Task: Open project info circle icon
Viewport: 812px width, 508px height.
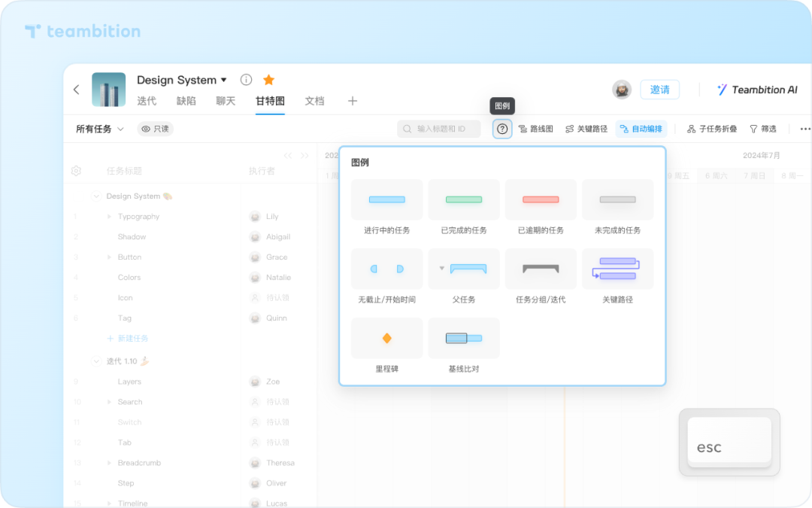Action: pos(246,80)
